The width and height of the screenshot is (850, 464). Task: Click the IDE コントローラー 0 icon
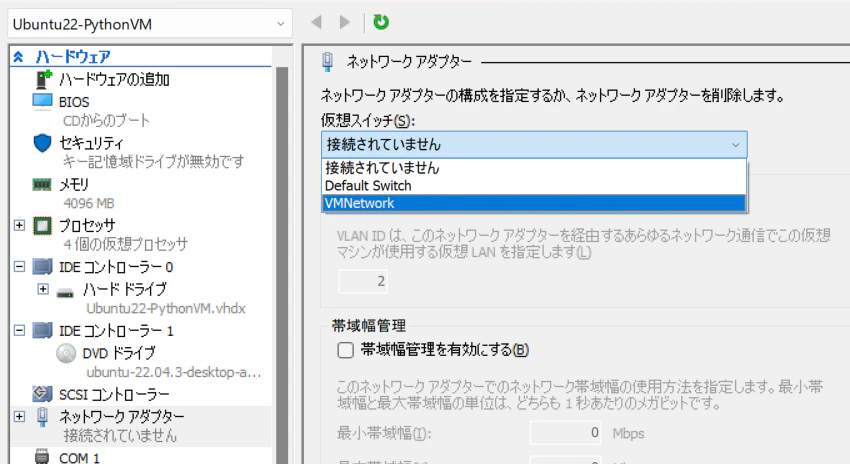(42, 267)
